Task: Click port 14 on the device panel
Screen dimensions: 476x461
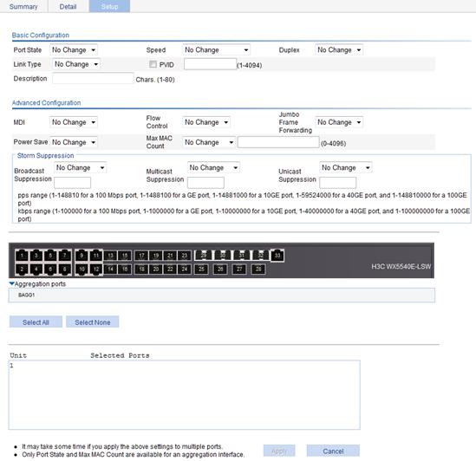Action: 110,269
